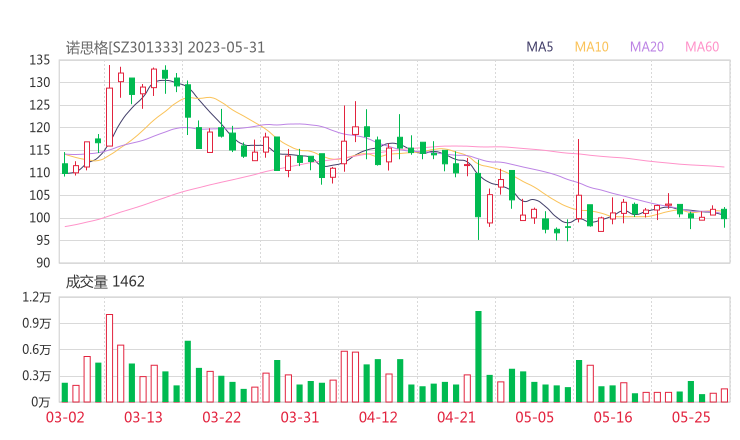Click the 03-31 date axis label
Image resolution: width=740 pixels, height=440 pixels.
point(300,417)
